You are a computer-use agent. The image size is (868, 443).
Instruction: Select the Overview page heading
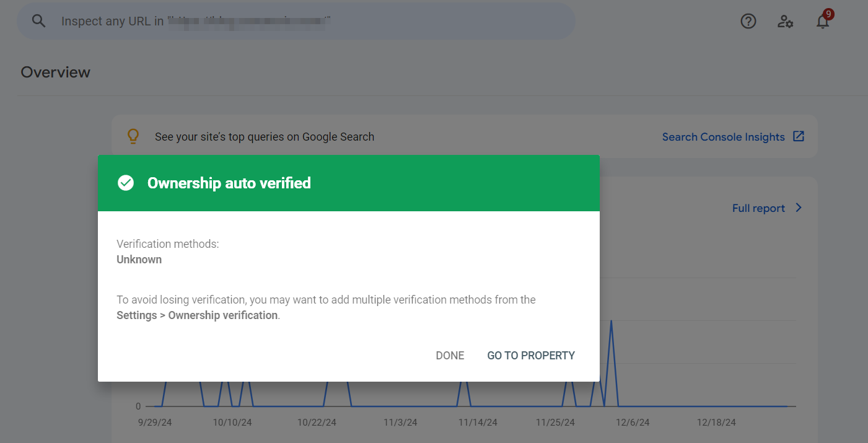point(55,72)
